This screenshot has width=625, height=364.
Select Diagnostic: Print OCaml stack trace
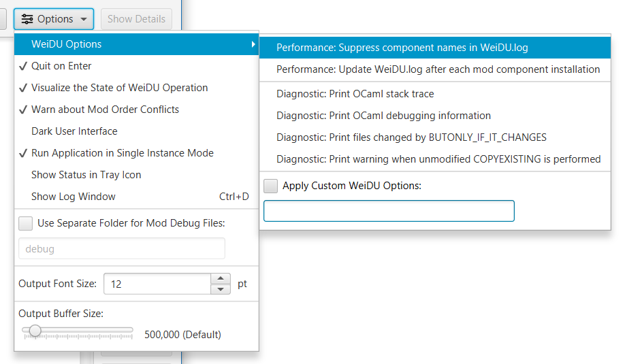coord(355,94)
